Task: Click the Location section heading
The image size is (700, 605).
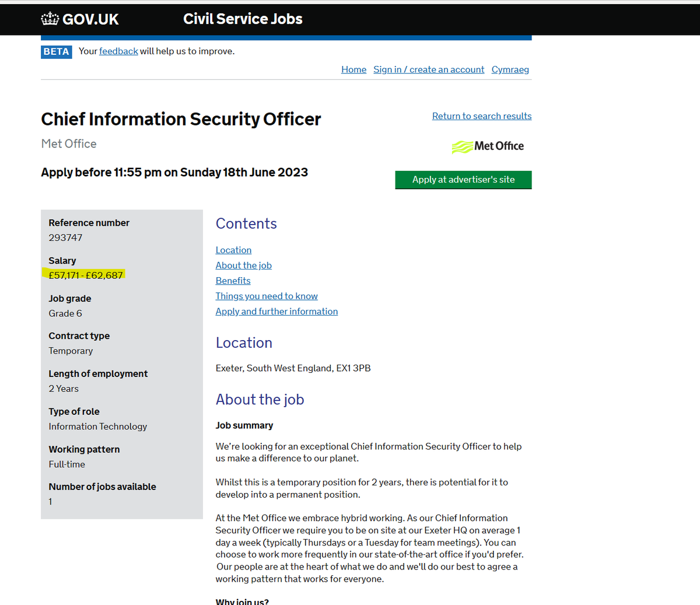Action: (244, 342)
